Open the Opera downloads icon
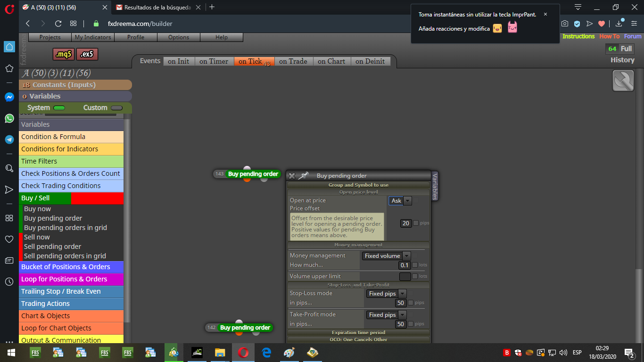The width and height of the screenshot is (644, 362). pyautogui.click(x=619, y=24)
